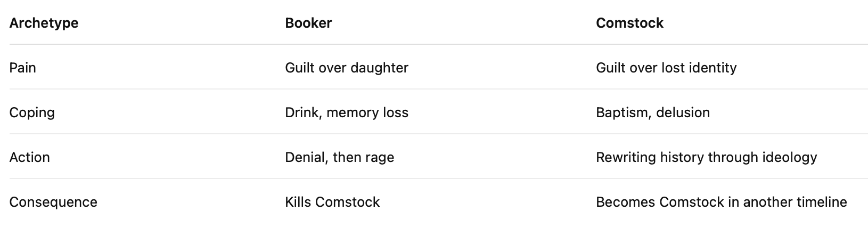Click the 'Denial, then rage' cell
The width and height of the screenshot is (868, 227).
pyautogui.click(x=340, y=157)
